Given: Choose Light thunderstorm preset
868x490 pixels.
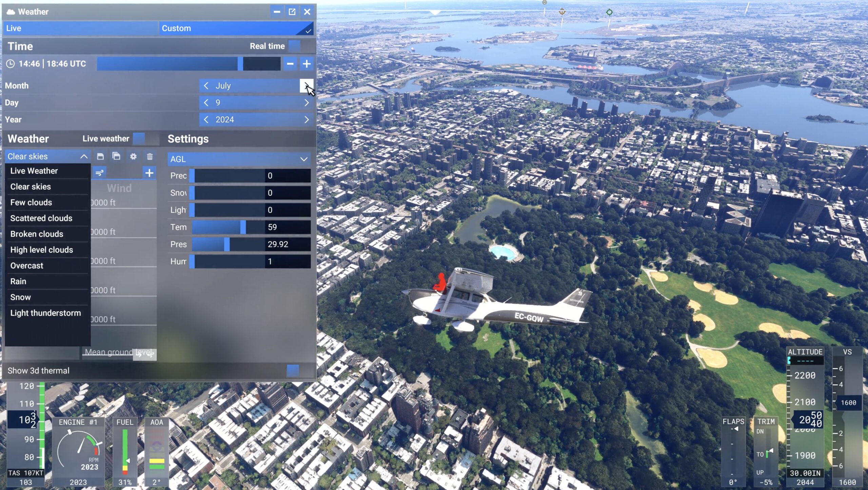Looking at the screenshot, I should click(x=48, y=313).
